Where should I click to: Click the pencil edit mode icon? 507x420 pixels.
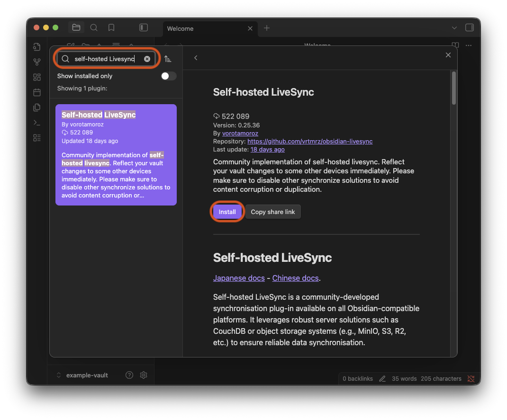click(382, 378)
